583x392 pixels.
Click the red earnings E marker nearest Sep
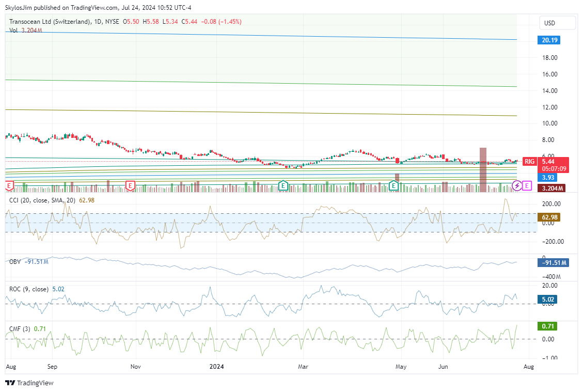click(9, 185)
